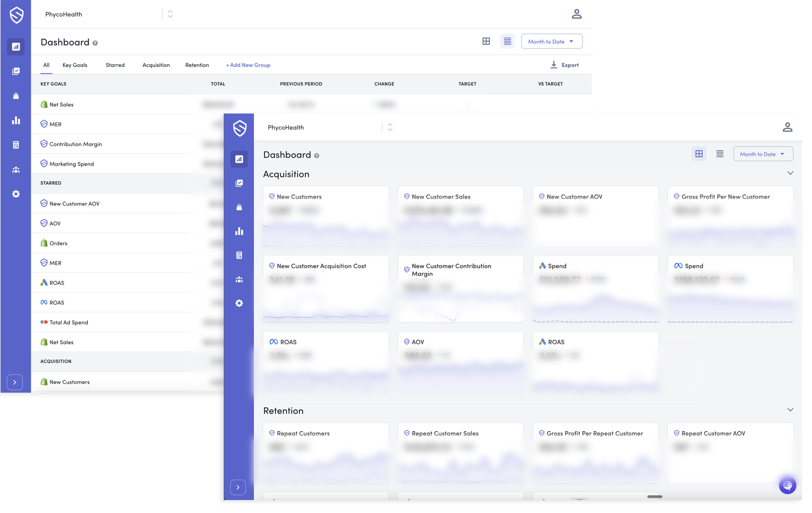Click the lock icon in left sidebar
812x513 pixels.
tap(16, 96)
